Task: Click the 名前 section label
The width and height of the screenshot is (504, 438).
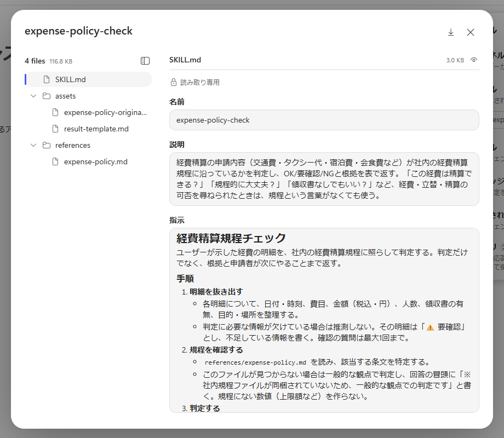Action: [177, 102]
